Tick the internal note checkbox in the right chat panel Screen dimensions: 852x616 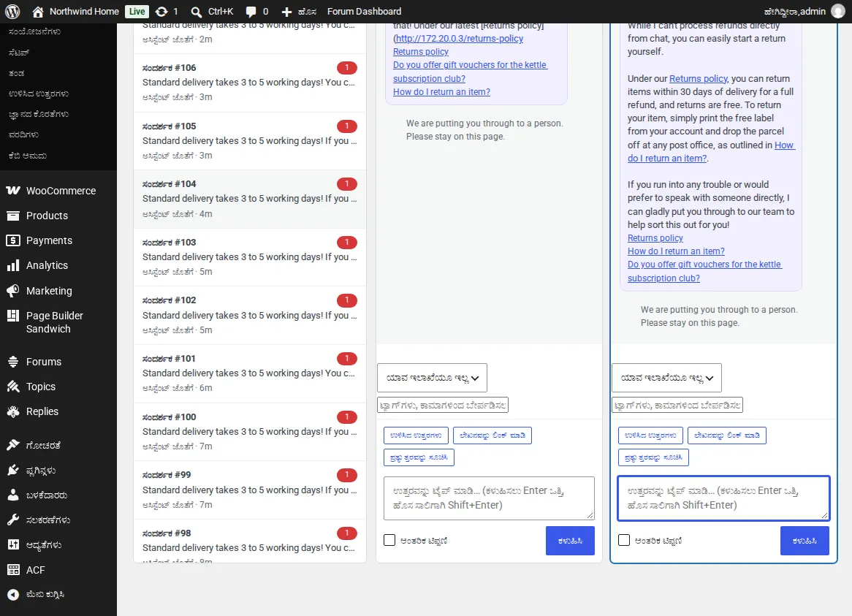click(624, 540)
